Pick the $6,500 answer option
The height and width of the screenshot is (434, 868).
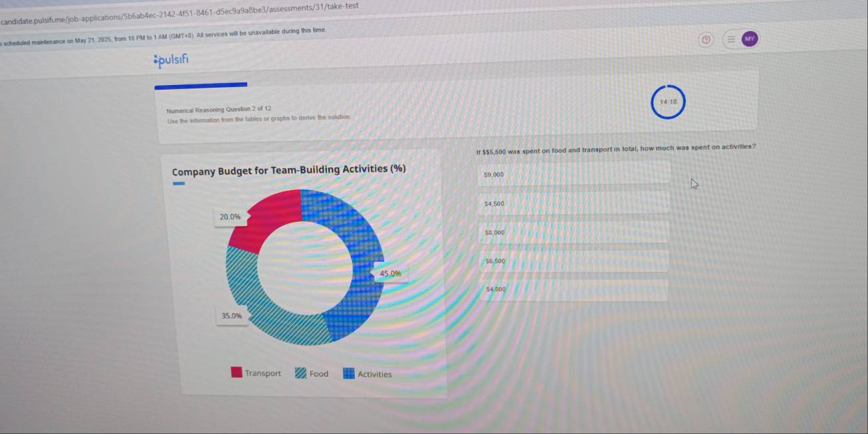[575, 261]
